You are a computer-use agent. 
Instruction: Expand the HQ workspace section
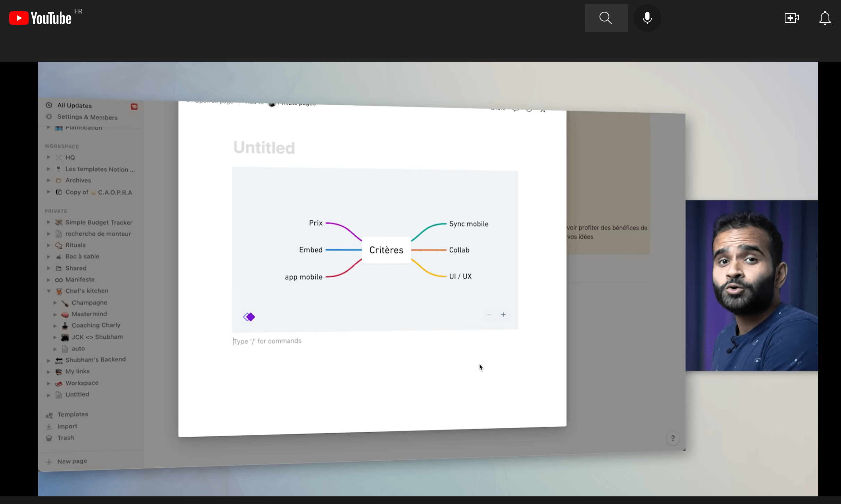48,157
